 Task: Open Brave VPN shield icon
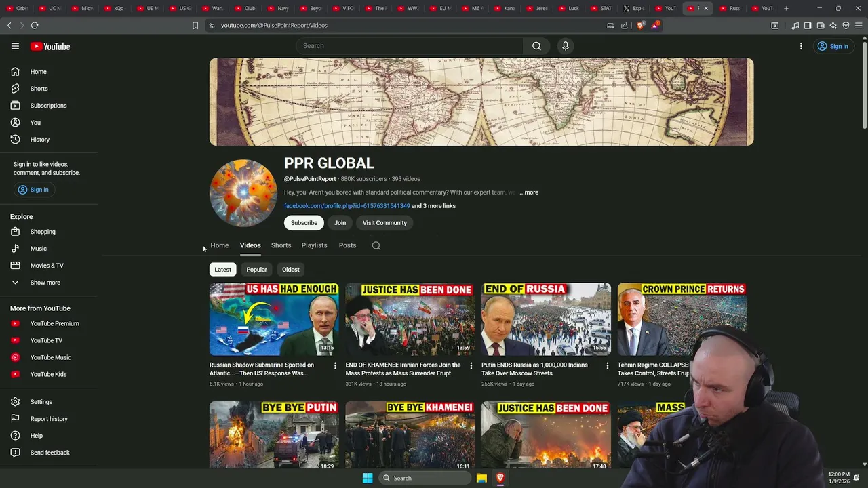pyautogui.click(x=846, y=26)
